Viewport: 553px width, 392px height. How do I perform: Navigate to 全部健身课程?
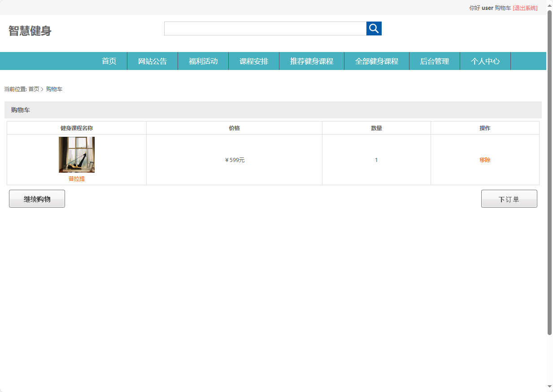[x=377, y=61]
